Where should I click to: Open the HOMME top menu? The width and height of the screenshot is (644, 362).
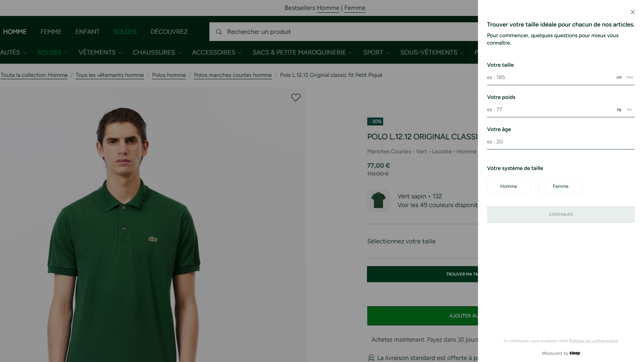point(15,32)
